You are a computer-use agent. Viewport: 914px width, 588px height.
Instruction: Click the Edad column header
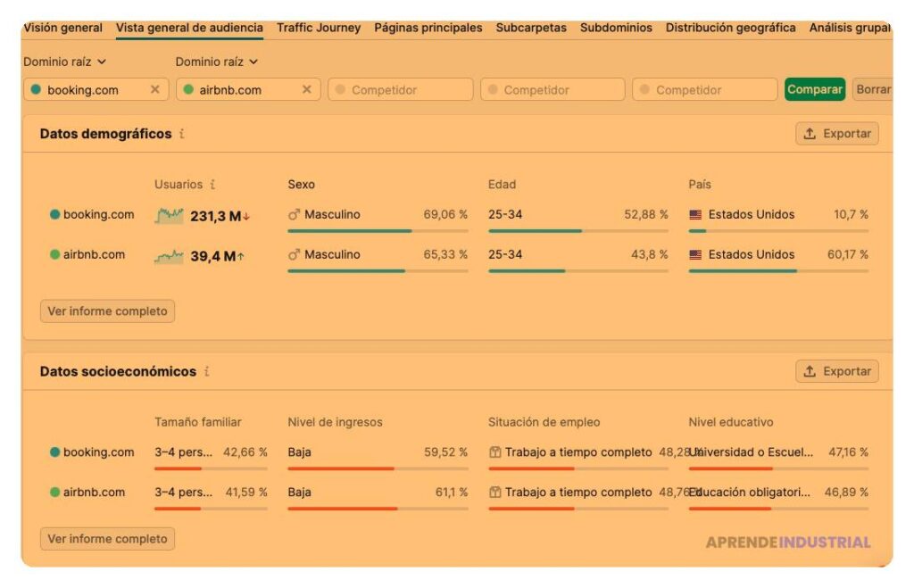502,184
